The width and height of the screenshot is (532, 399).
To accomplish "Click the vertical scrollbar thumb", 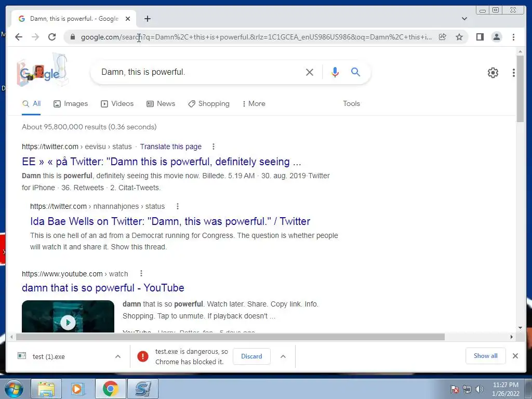I will point(520,89).
